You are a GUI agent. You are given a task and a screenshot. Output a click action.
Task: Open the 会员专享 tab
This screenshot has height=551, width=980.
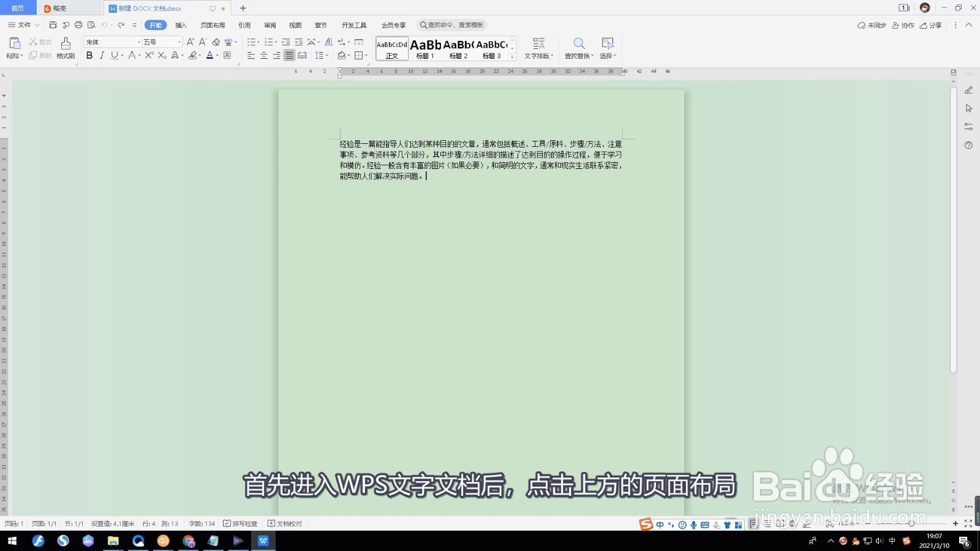[x=394, y=25]
